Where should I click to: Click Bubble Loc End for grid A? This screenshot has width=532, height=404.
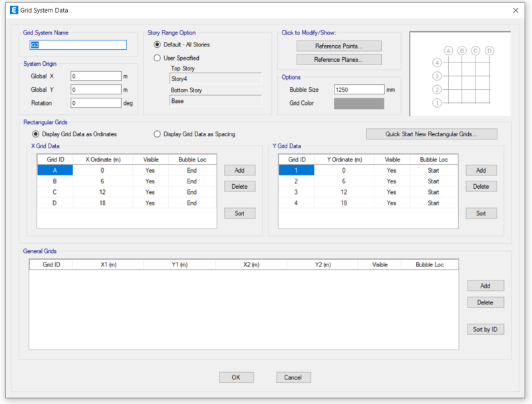click(x=192, y=170)
